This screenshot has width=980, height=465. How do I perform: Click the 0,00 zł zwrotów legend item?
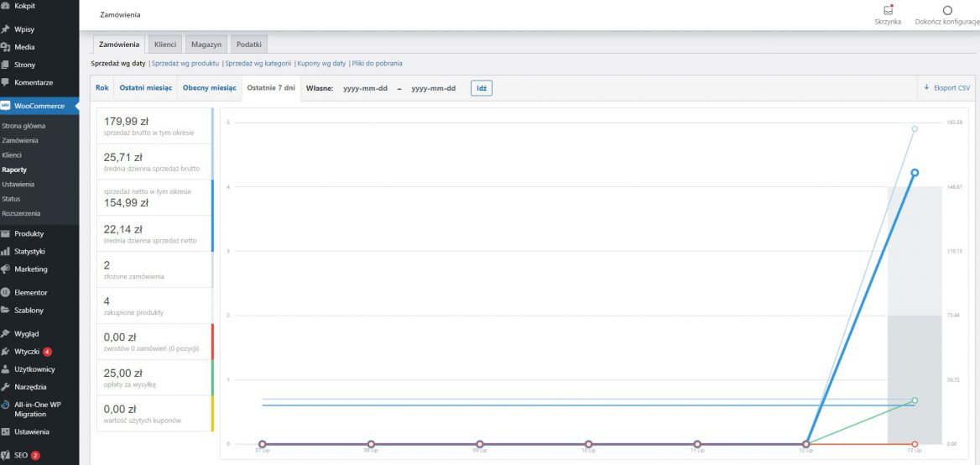point(155,342)
